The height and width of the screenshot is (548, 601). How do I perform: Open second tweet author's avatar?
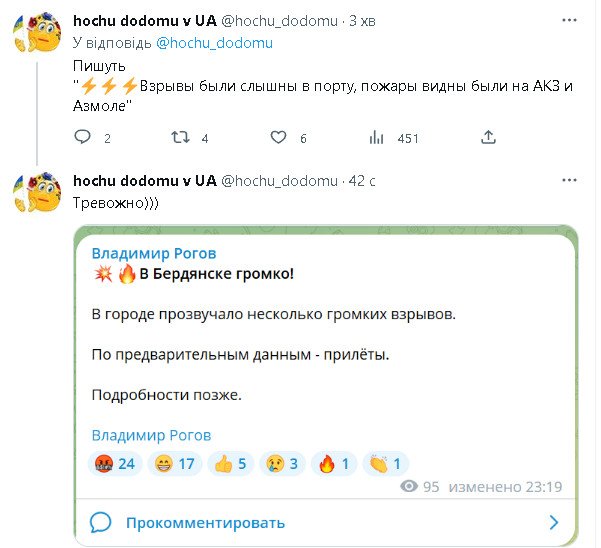click(x=39, y=195)
